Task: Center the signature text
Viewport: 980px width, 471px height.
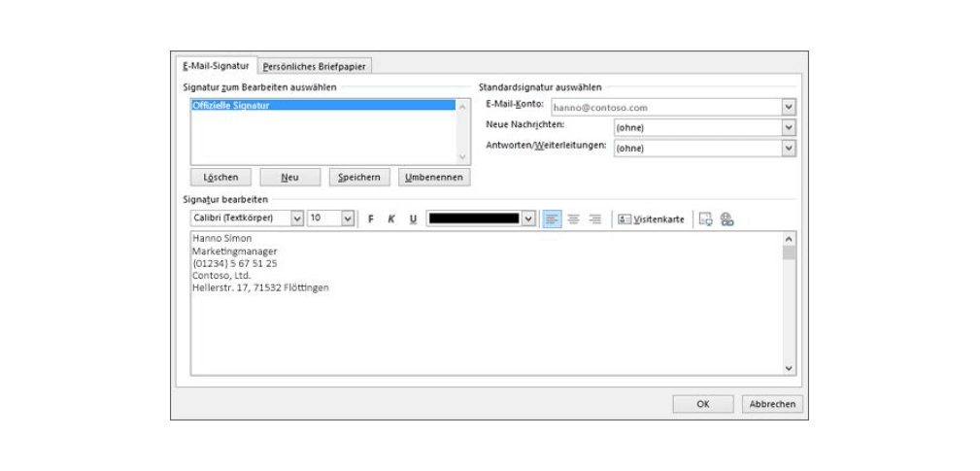Action: click(574, 219)
